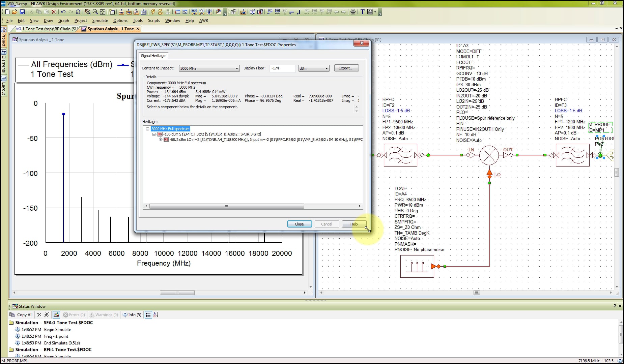This screenshot has height=364, width=624.
Task: Enable the Sort toggle in Status Window toolbar
Action: point(155,314)
